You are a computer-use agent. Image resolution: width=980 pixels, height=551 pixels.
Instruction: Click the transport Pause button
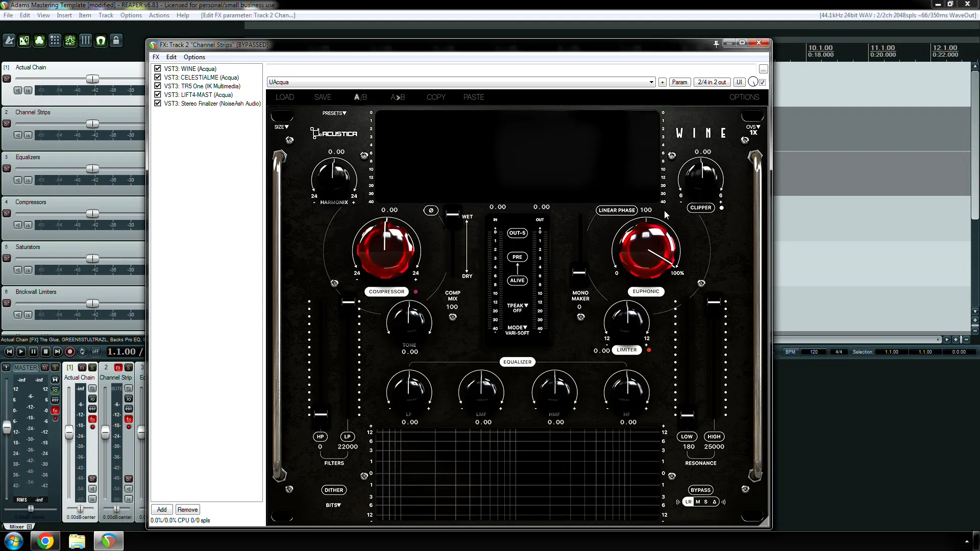click(x=33, y=352)
